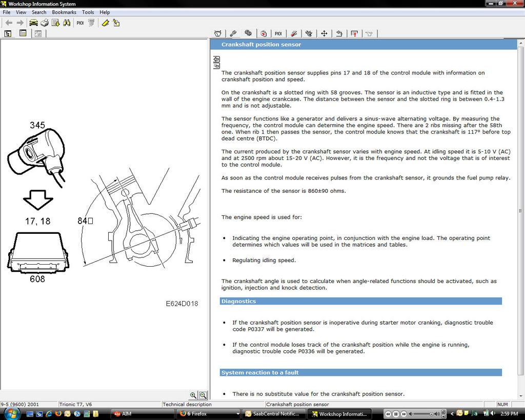Screen dimensions: 525x420
Task: Open the Bookmarks menu
Action: 64,12
